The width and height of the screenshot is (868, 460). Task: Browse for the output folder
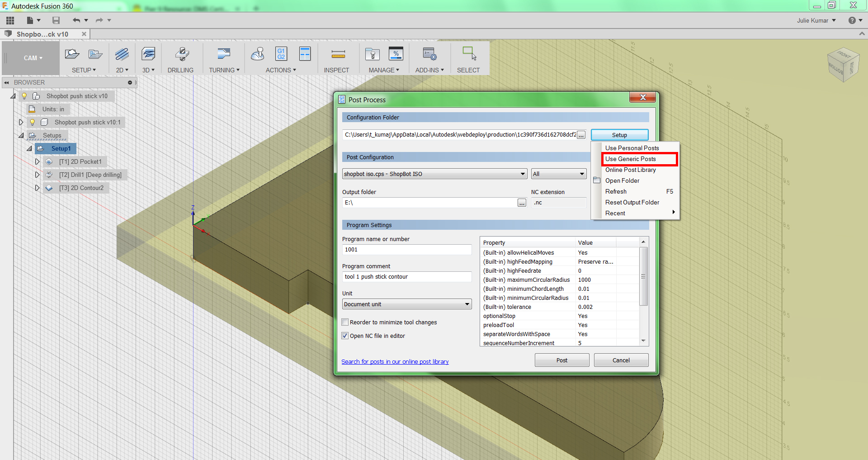click(522, 203)
